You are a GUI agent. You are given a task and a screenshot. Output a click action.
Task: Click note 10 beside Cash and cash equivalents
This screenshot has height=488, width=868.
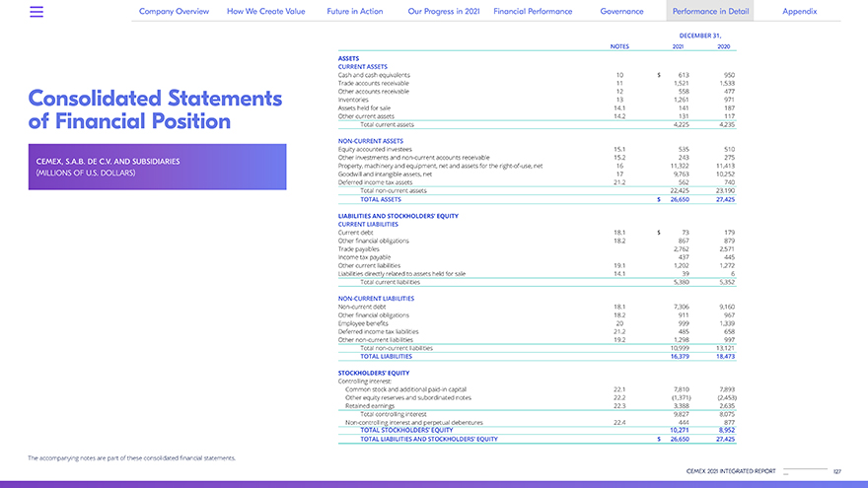pyautogui.click(x=619, y=75)
